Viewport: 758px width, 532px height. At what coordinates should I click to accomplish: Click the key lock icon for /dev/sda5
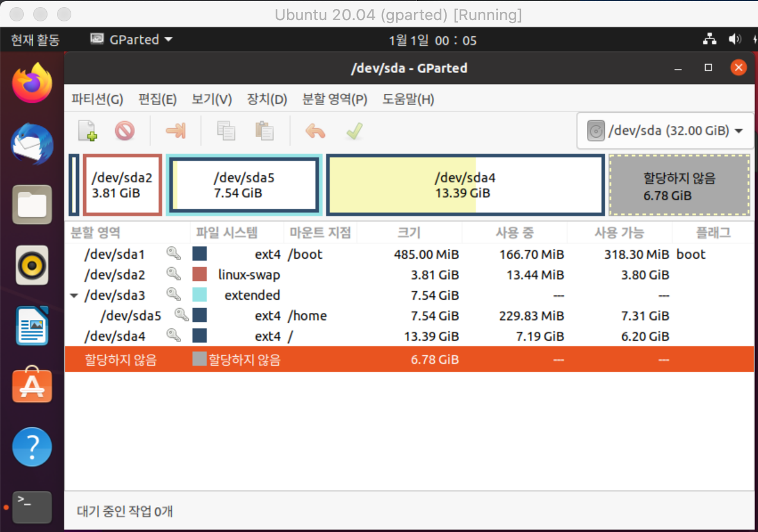click(x=181, y=315)
